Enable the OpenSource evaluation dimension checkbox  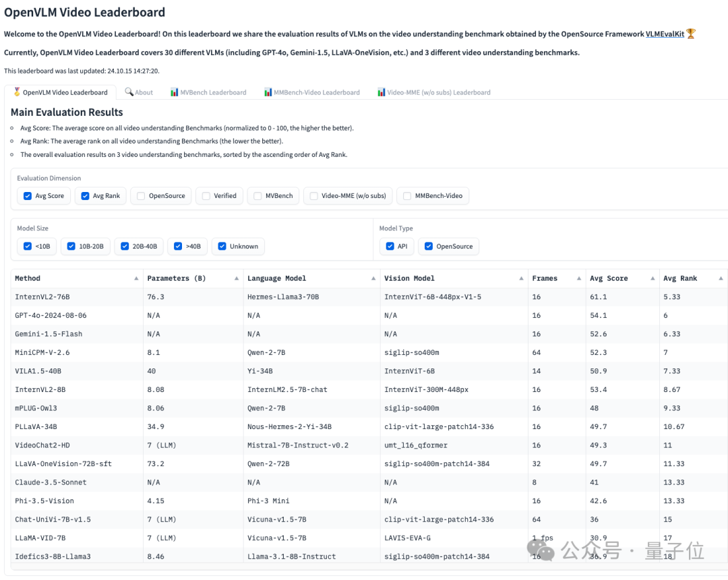coord(141,196)
